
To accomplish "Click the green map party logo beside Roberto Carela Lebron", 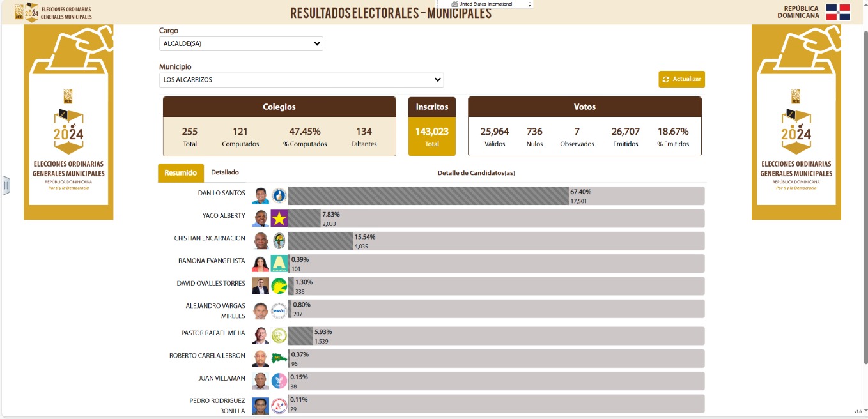I will tap(279, 358).
